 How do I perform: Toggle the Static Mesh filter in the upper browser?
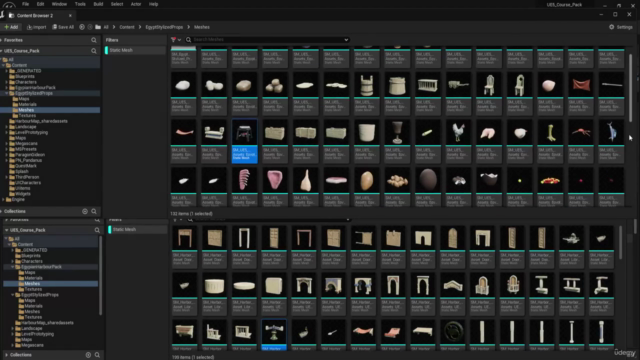coord(135,50)
